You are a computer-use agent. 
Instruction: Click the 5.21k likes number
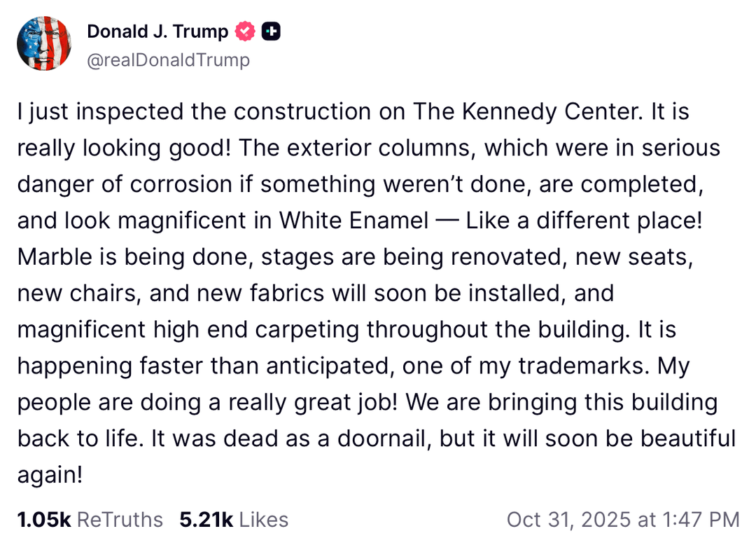click(x=206, y=519)
